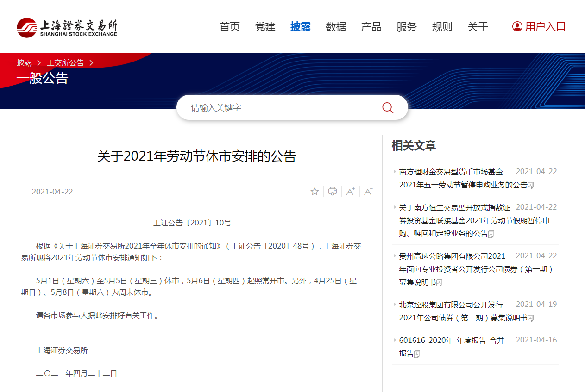Screen dimensions: 585x392
Task: Click the 2021-04-16 date in related articles
Action: [536, 340]
